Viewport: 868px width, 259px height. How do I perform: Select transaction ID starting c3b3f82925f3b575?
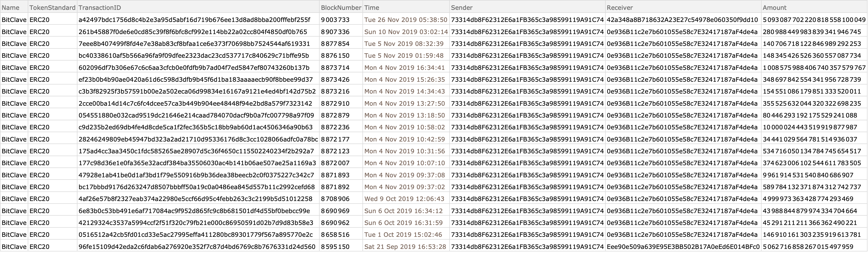click(x=197, y=91)
